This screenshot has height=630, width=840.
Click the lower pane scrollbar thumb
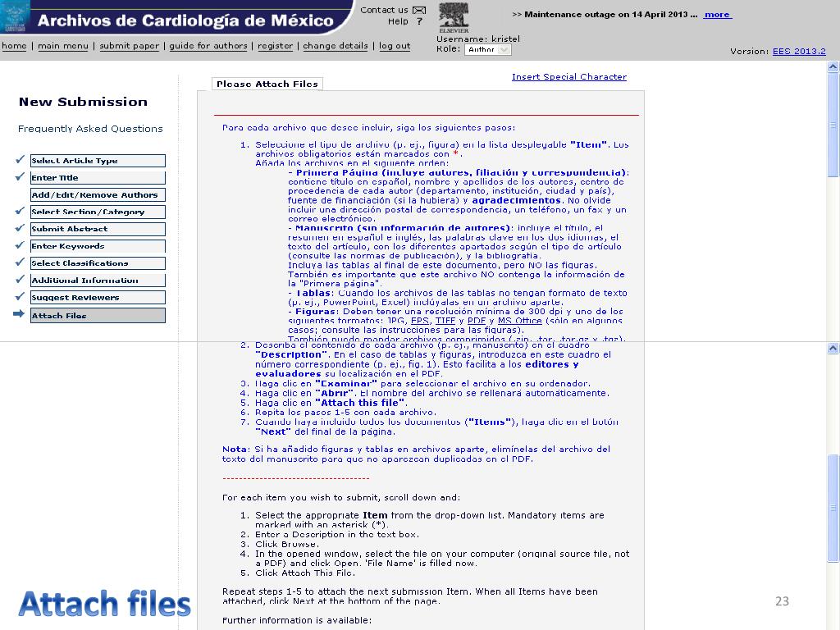click(833, 508)
